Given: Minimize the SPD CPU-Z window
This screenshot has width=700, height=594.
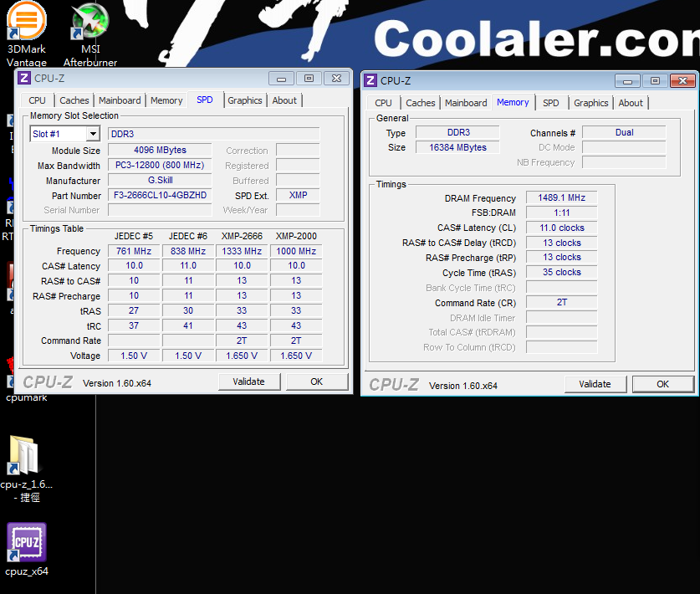Looking at the screenshot, I should [281, 79].
